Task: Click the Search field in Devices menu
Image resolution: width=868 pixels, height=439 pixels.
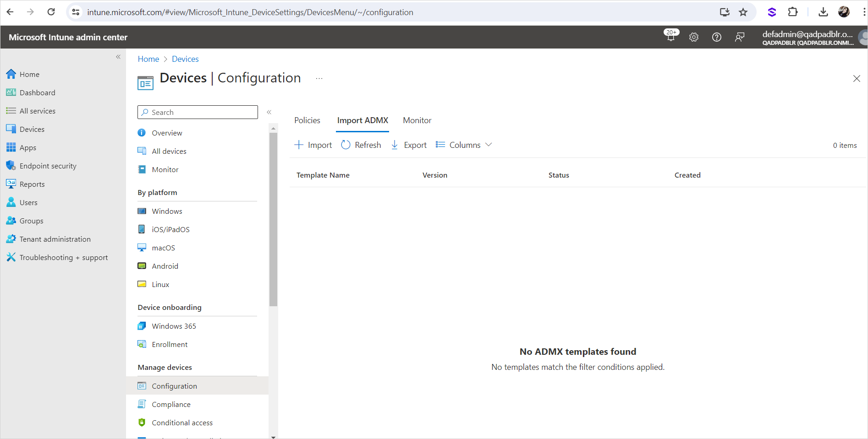Action: (x=198, y=112)
